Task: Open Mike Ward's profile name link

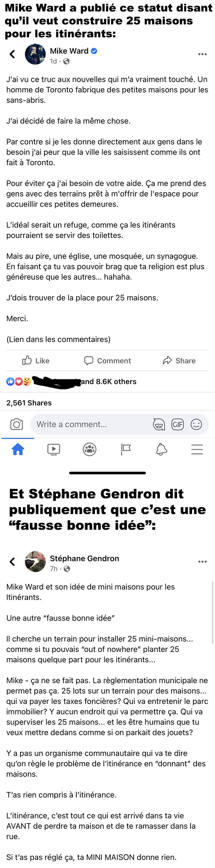Action: coord(69,51)
